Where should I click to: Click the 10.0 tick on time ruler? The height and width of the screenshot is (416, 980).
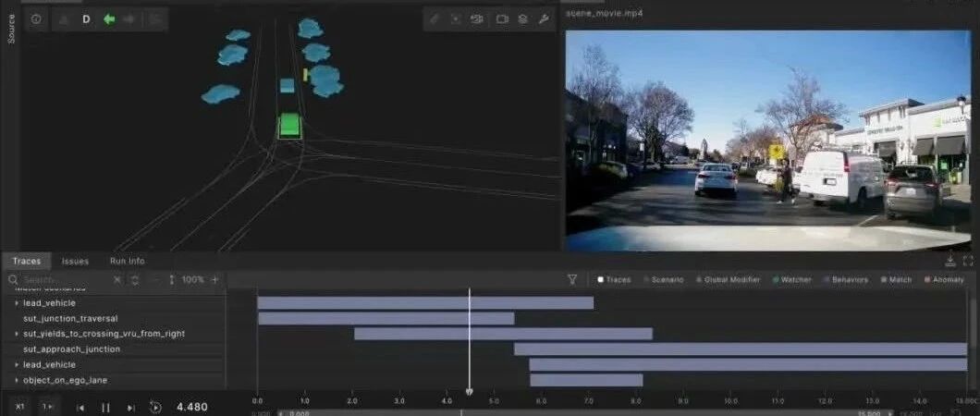[730, 400]
